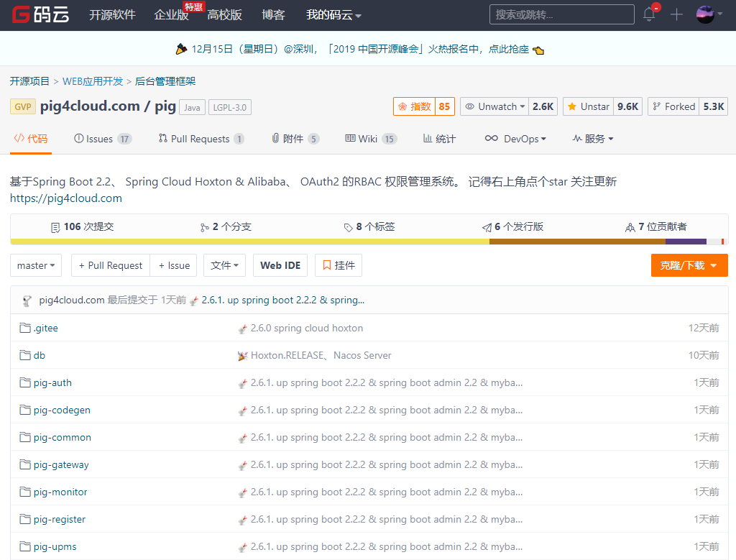Click the pig-codegen folder icon

[25, 410]
